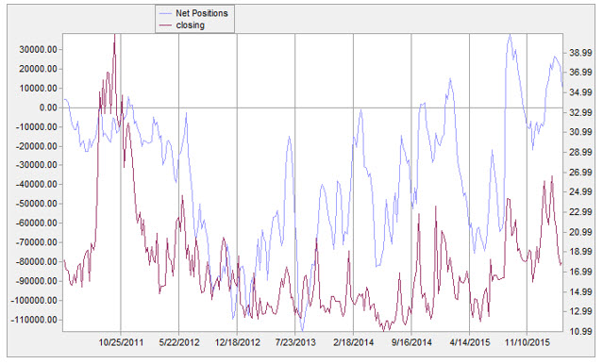Select the 5/22/2012 date label
This screenshot has width=603, height=364.
[x=179, y=342]
